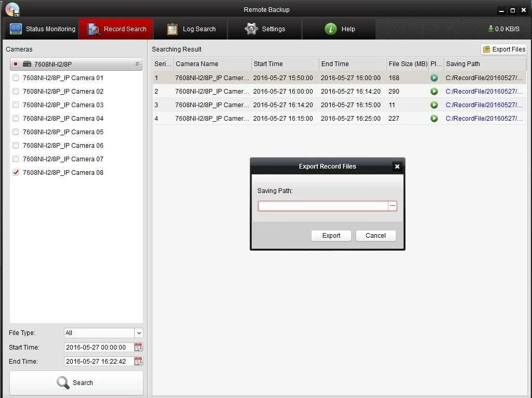Screen dimensions: 532x398
Task: Cancel the export dialog
Action: [375, 236]
